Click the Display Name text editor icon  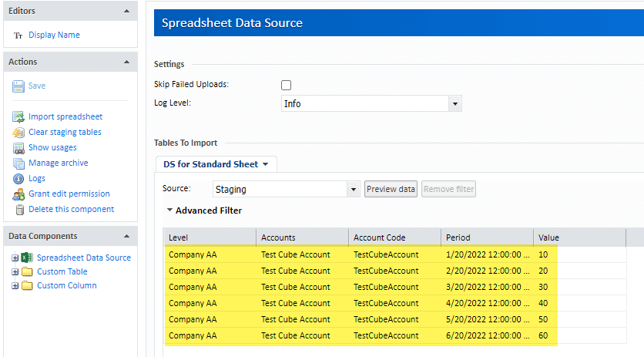point(18,35)
